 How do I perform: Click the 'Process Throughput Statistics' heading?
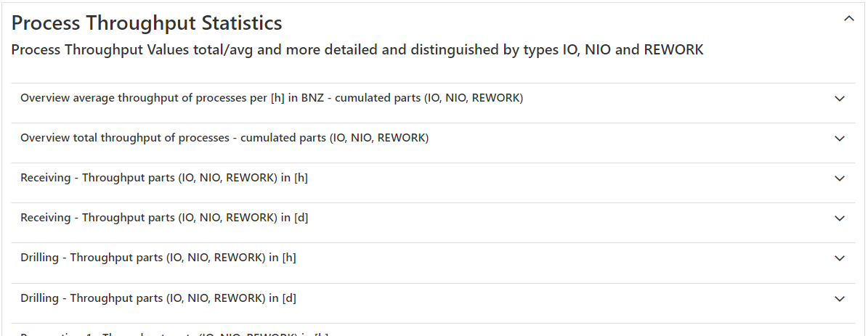(x=147, y=23)
